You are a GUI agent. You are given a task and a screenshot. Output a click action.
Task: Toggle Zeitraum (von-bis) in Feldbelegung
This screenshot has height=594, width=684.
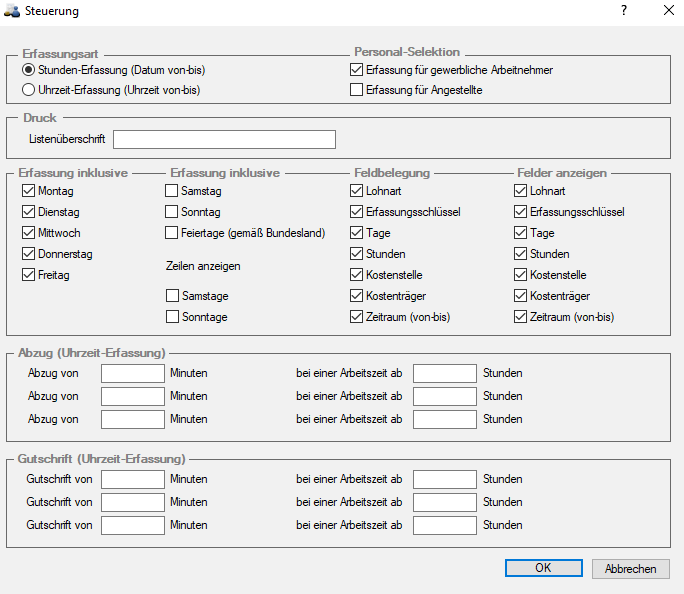pos(356,317)
